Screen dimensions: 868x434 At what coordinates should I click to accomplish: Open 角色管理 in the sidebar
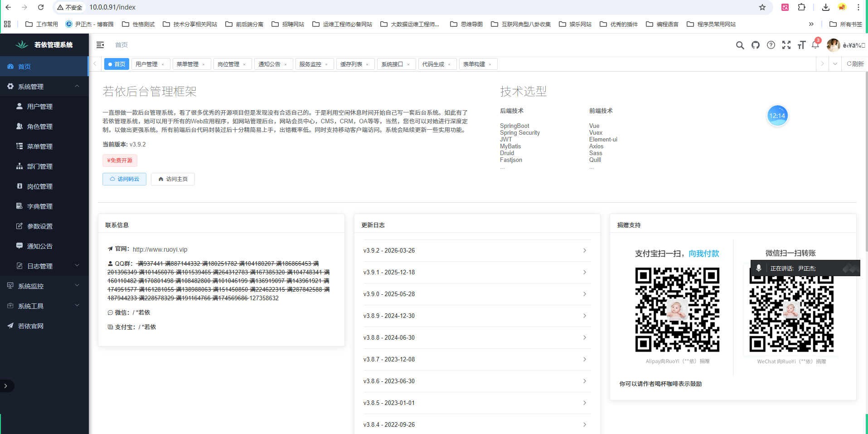(x=44, y=126)
